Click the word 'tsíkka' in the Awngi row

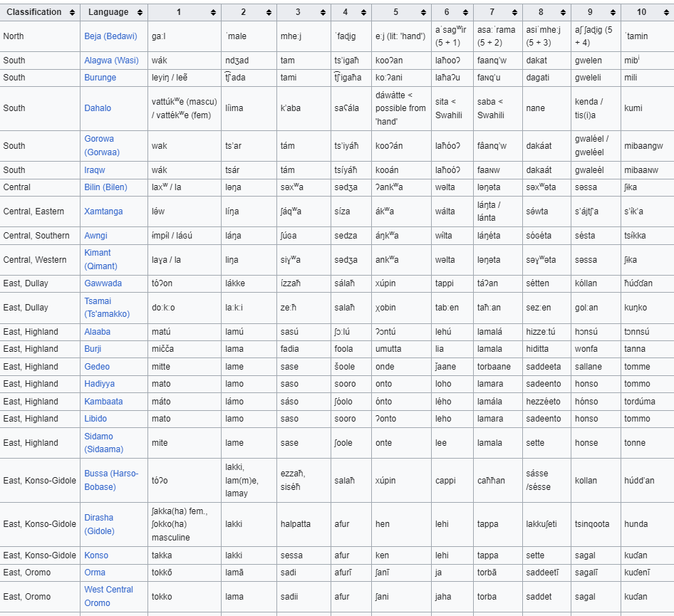635,236
